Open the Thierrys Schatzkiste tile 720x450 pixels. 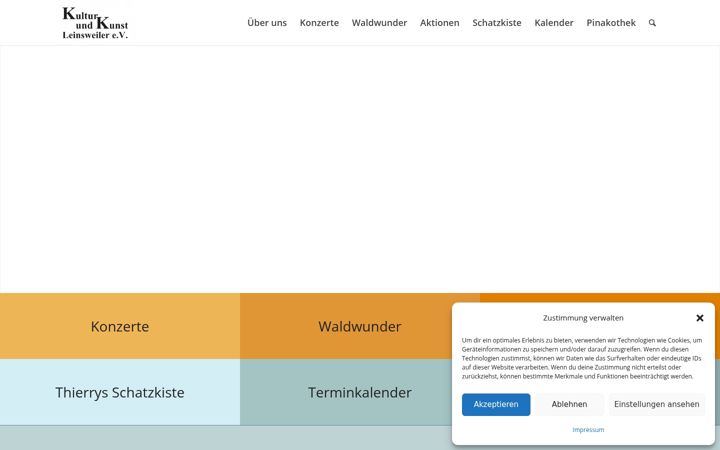[x=120, y=393]
